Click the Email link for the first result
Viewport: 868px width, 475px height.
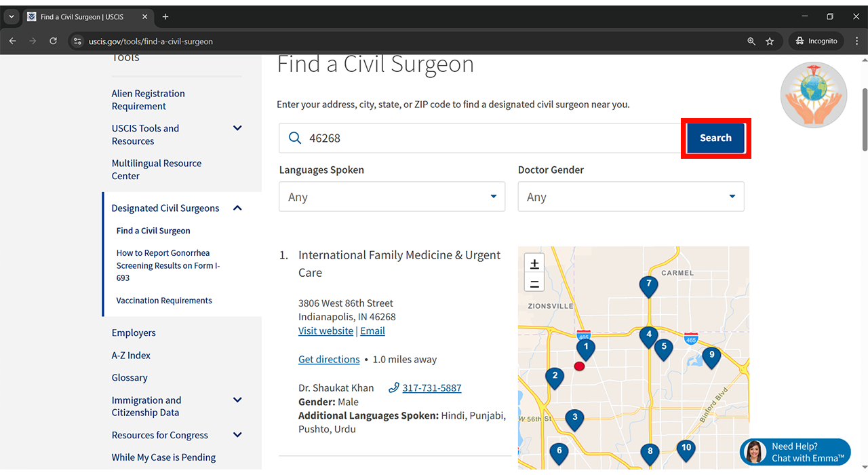(372, 330)
